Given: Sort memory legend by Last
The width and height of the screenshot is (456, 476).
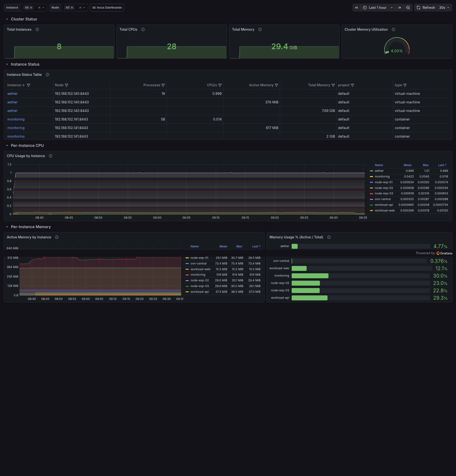Looking at the screenshot, I should click(x=256, y=246).
